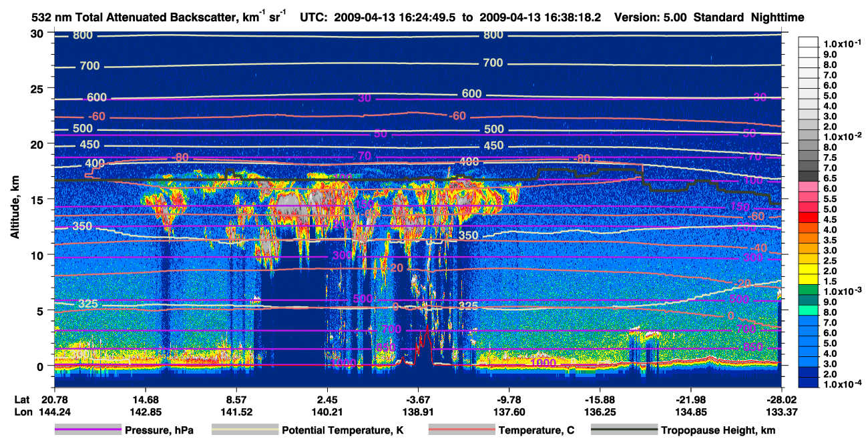This screenshot has width=868, height=445.
Task: Click the magenta Pressure legend line sample
Action: 88,430
